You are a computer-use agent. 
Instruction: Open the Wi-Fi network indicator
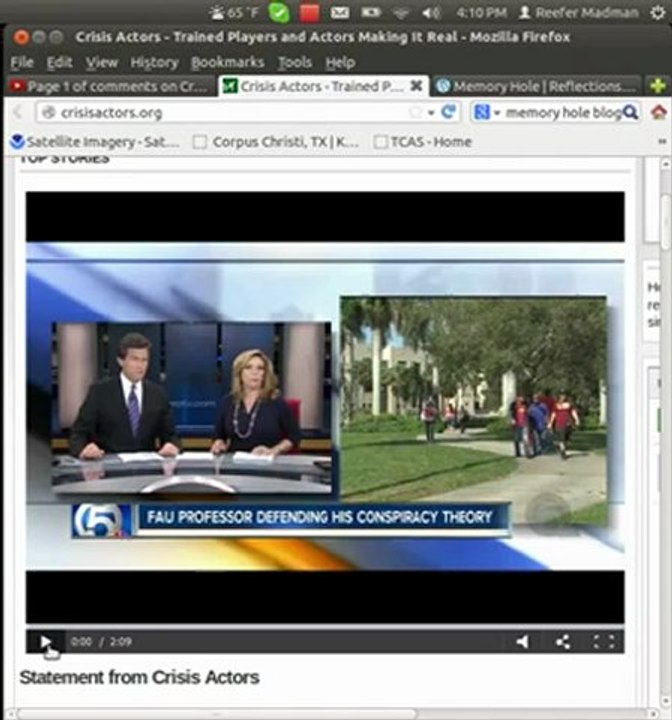pyautogui.click(x=401, y=13)
